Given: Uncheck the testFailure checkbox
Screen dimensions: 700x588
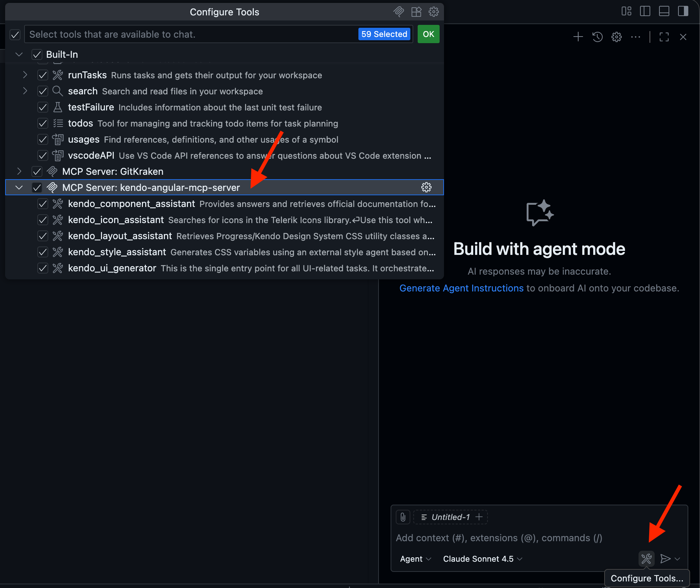Looking at the screenshot, I should point(43,107).
